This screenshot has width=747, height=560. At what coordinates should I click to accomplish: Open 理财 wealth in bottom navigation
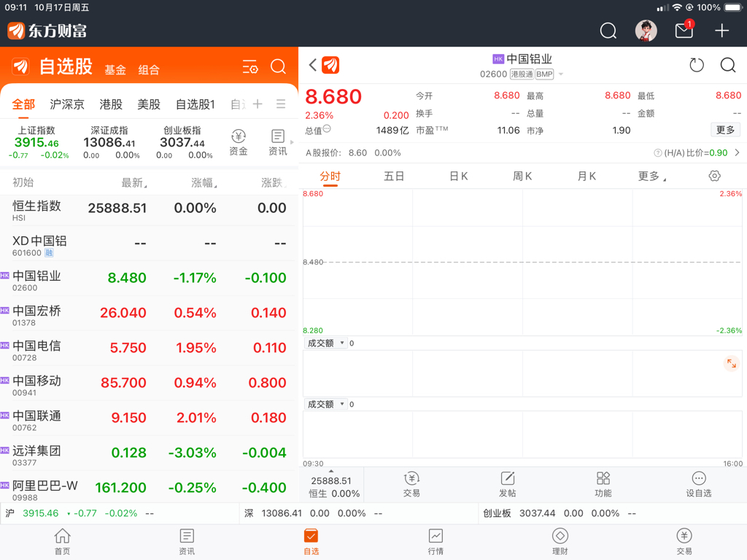point(560,542)
